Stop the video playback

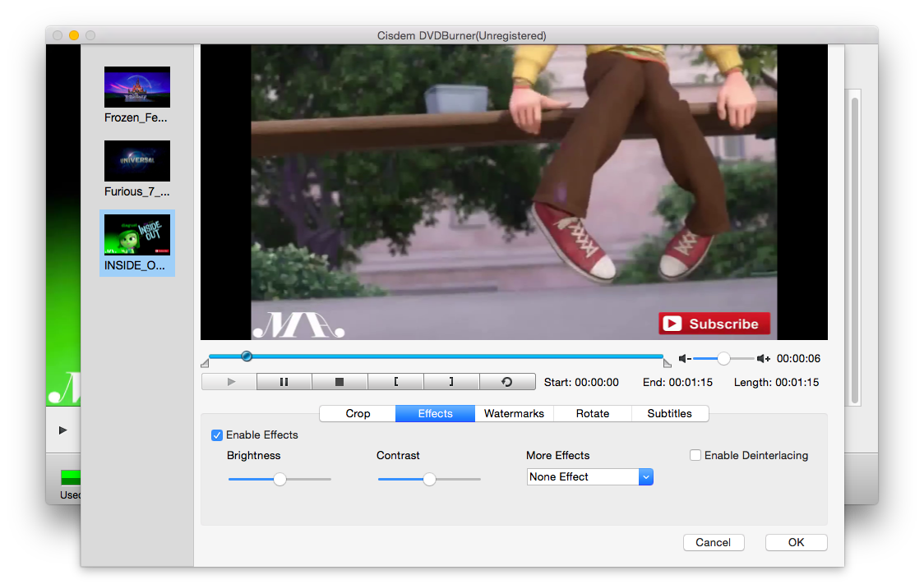(340, 382)
